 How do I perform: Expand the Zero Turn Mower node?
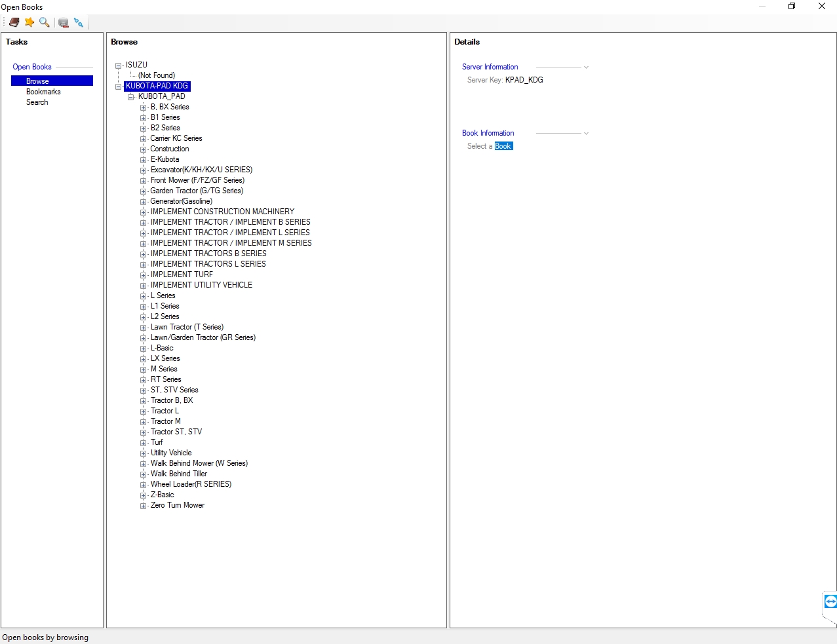(144, 506)
